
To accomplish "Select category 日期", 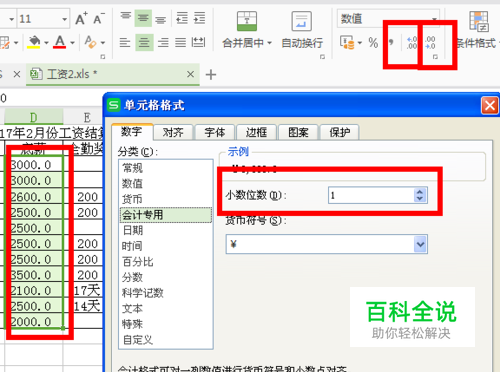I will click(166, 230).
